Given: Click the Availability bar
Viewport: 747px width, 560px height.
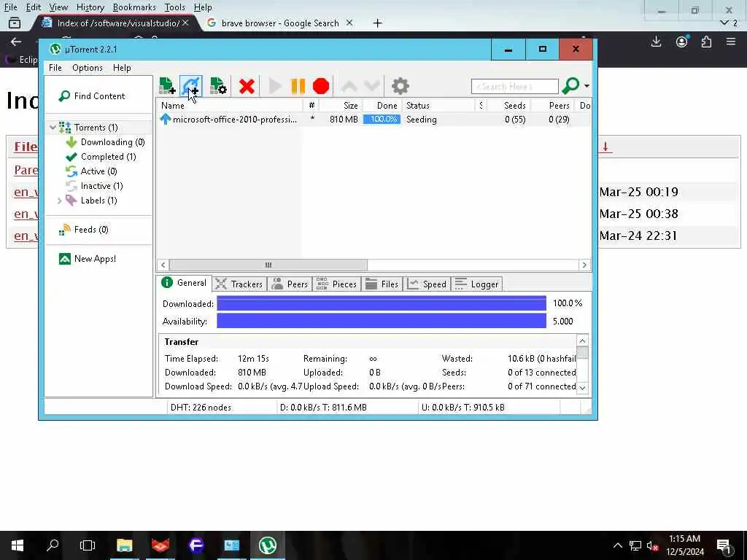Looking at the screenshot, I should pyautogui.click(x=381, y=321).
